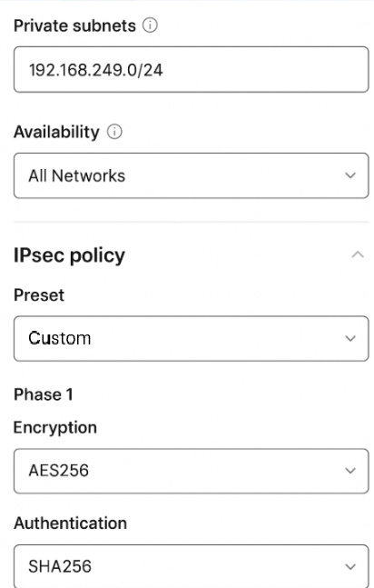Focus the 192.168.249.0/24 subnet input field
Screen dimensions: 374x588
pos(192,69)
